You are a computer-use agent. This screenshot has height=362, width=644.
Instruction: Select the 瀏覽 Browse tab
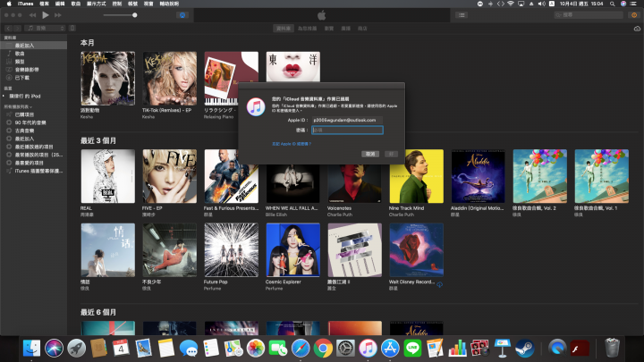point(329,29)
